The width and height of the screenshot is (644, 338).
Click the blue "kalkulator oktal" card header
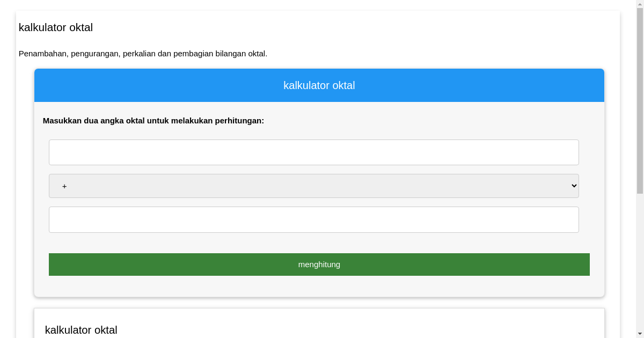pos(319,85)
